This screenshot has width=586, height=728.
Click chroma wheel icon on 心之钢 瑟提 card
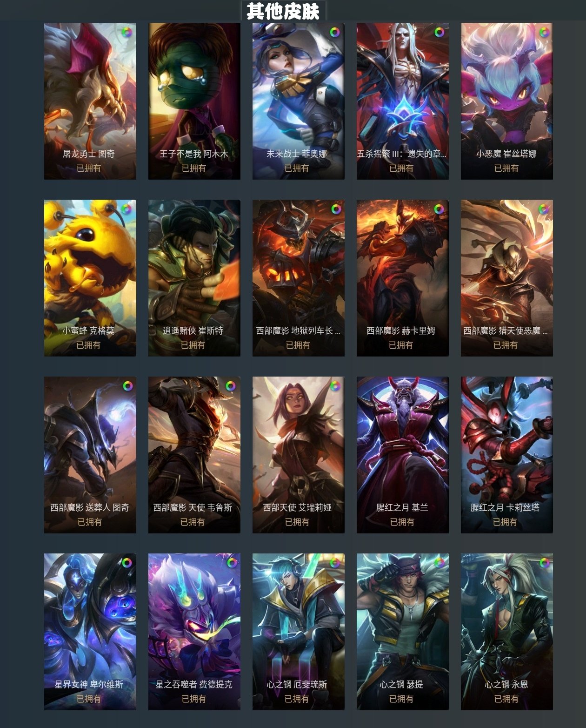point(439,563)
